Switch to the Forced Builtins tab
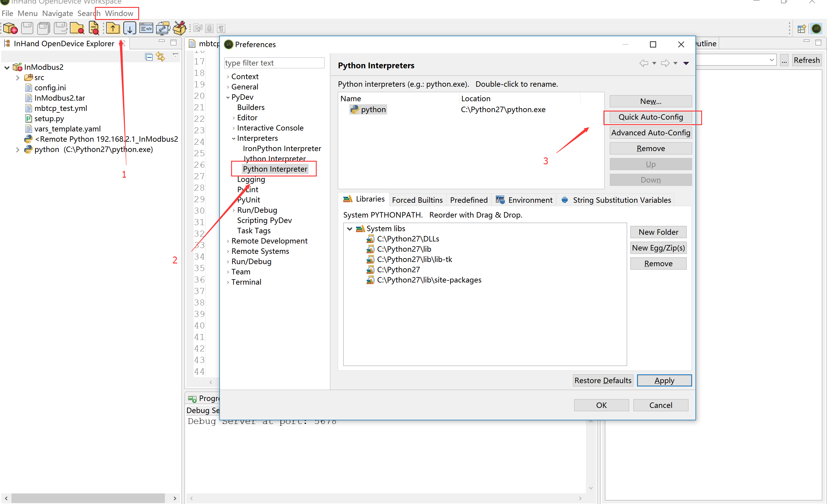The width and height of the screenshot is (827, 504). (417, 200)
